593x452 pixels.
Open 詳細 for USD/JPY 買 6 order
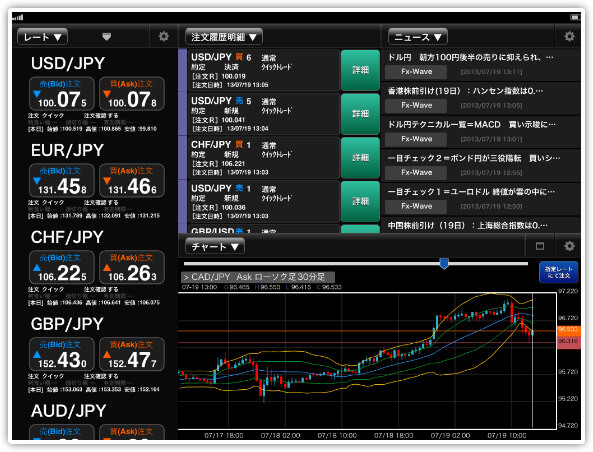pos(360,70)
